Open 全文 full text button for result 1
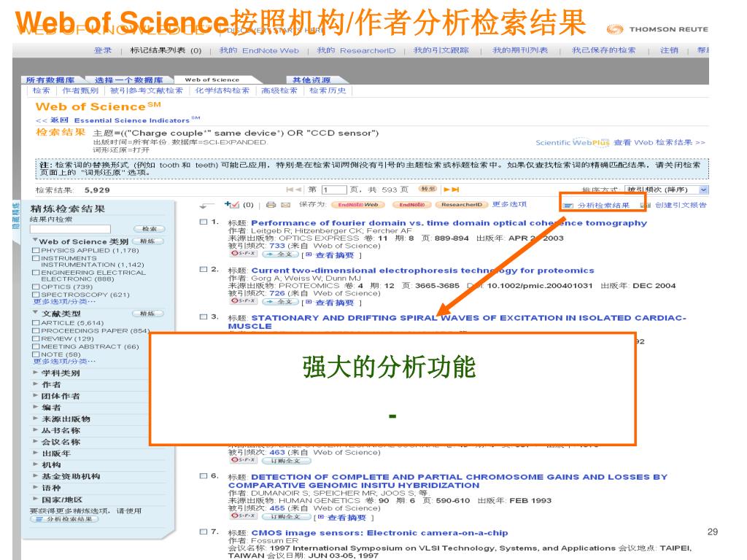Screen dimensions: 747x560 pos(280,254)
